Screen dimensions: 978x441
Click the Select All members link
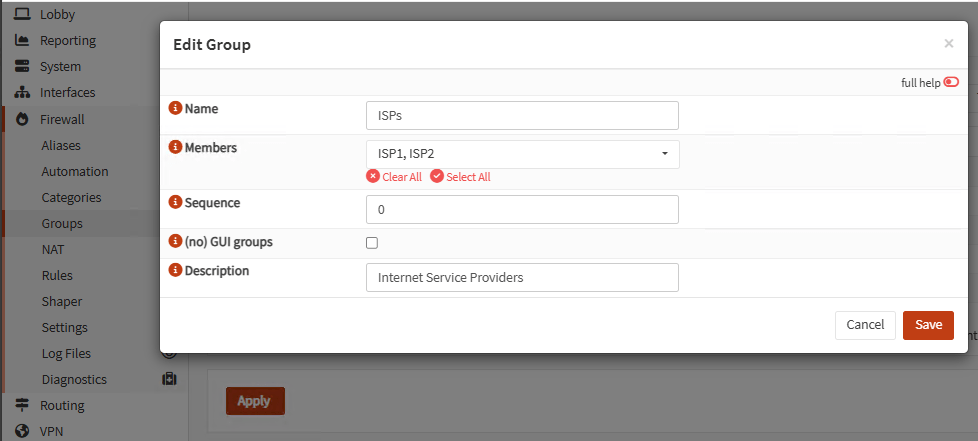(x=461, y=177)
